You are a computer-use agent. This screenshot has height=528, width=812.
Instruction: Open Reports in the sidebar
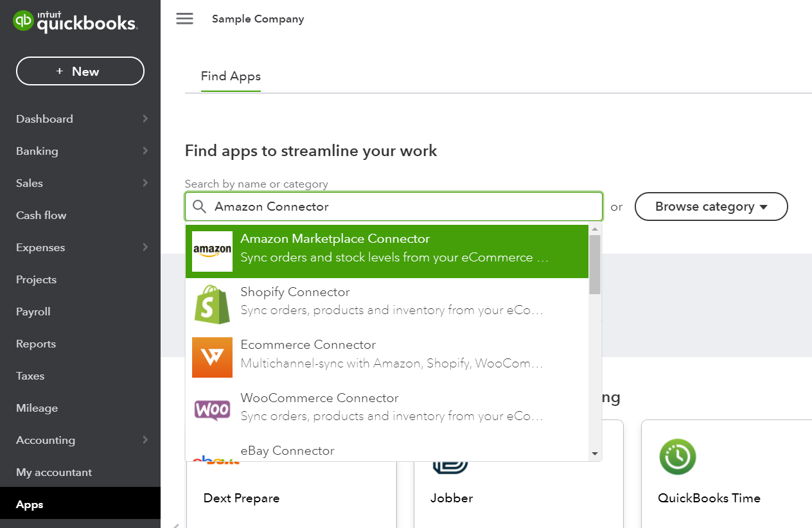tap(36, 344)
